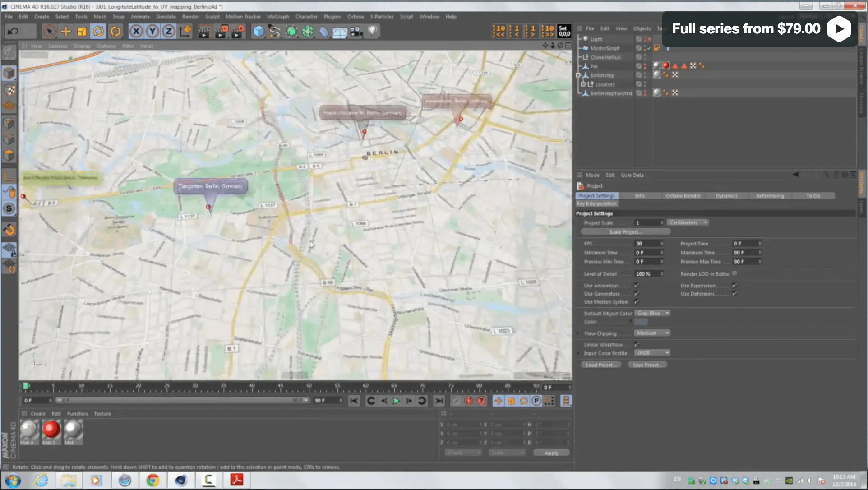Click the Snap settings S icon
868x490 pixels.
coord(9,208)
